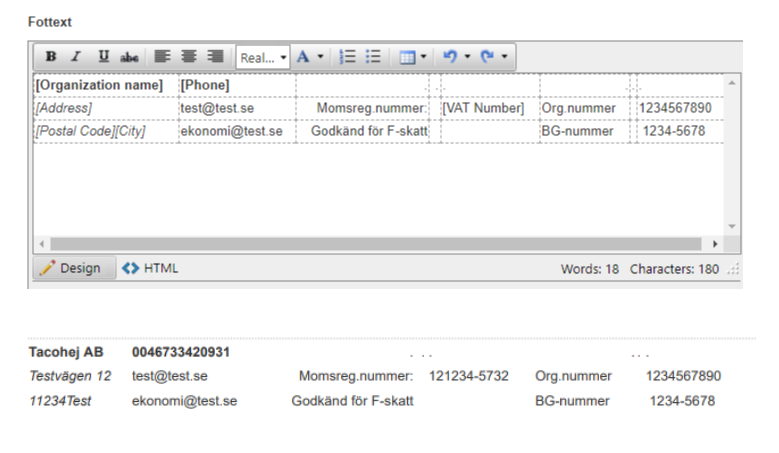
Task: Apply strikethrough formatting
Action: tap(129, 57)
